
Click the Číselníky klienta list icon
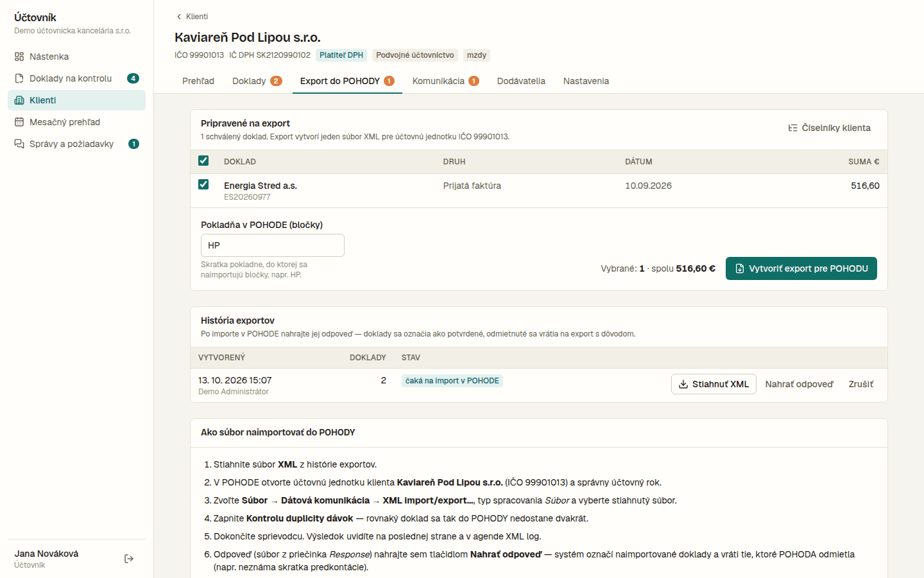(793, 128)
